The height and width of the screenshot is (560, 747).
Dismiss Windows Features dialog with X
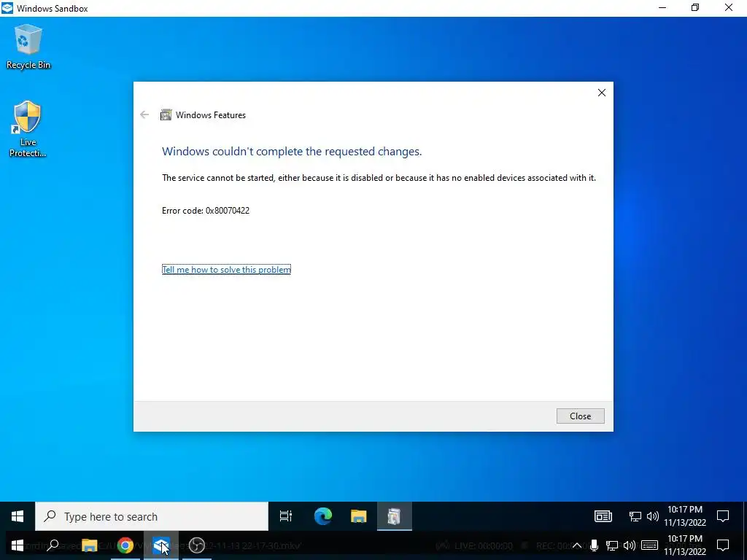tap(602, 93)
